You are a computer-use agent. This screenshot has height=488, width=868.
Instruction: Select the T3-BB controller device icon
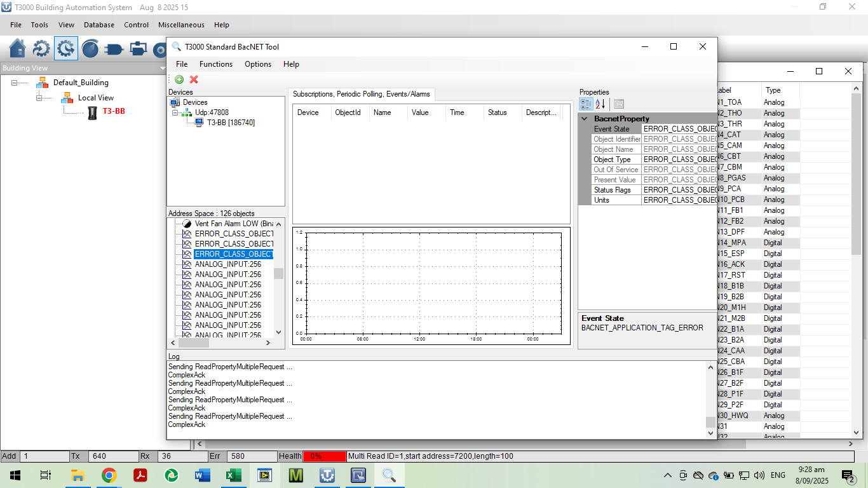pos(93,112)
